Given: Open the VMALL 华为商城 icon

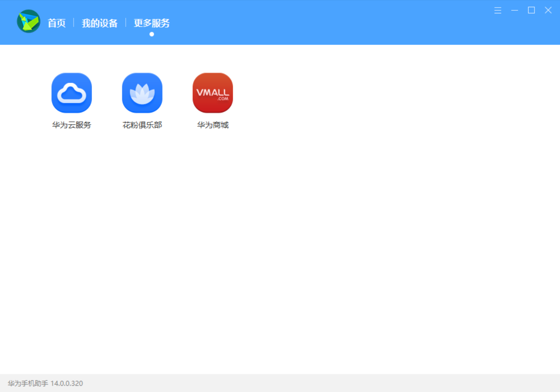Looking at the screenshot, I should coord(213,93).
